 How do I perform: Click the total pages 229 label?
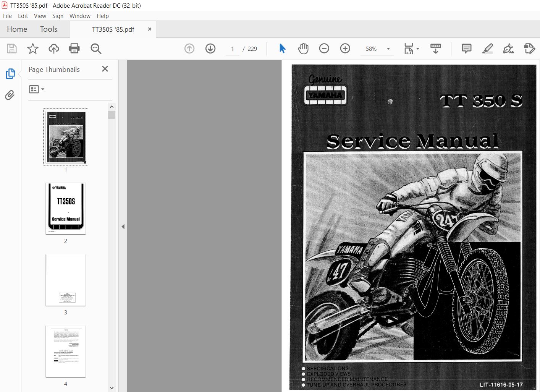click(252, 49)
